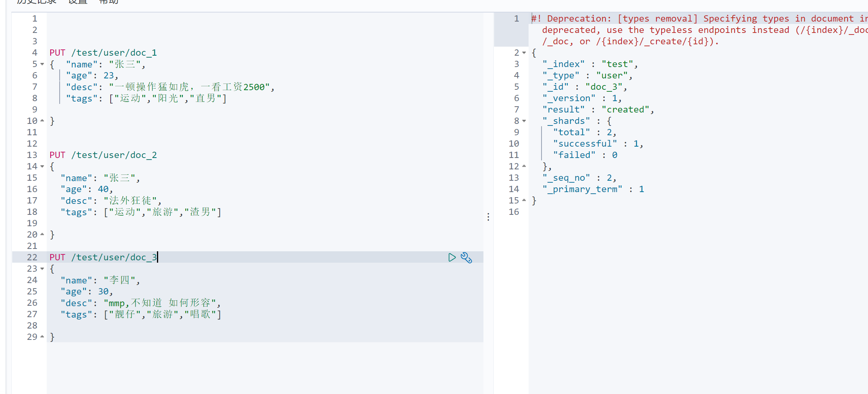The height and width of the screenshot is (394, 868).
Task: Grab the three-dot panel resize handle
Action: point(488,217)
